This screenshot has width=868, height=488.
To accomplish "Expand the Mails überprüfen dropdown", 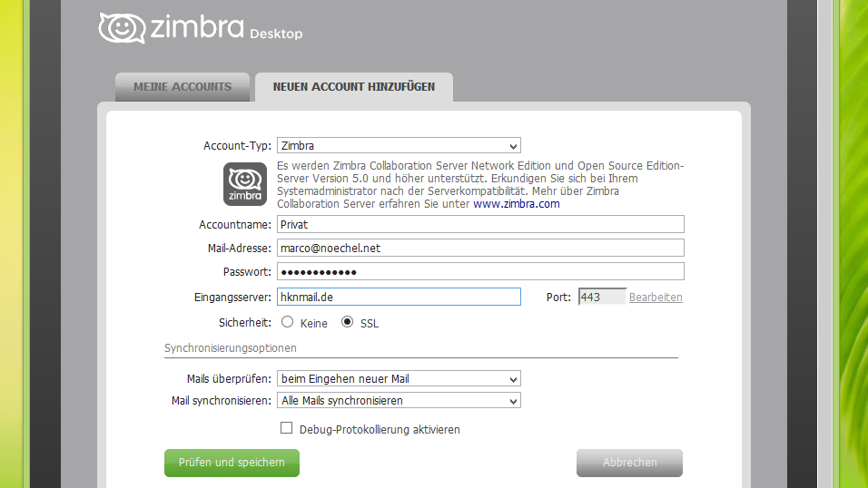I will click(x=399, y=378).
